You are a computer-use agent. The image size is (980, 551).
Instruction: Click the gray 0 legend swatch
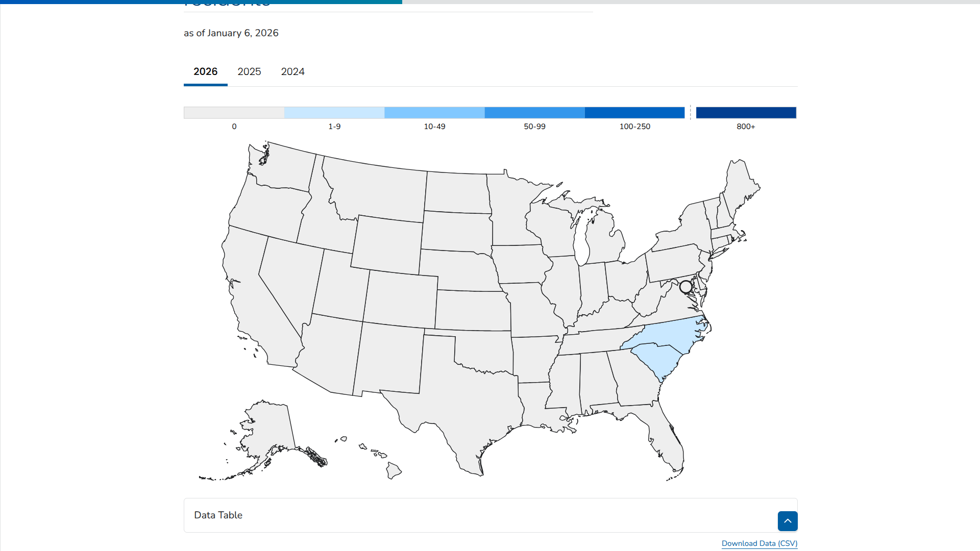tap(234, 113)
